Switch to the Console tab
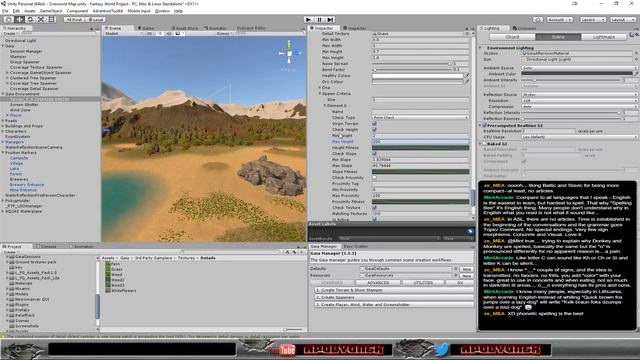Screen dimensions: 640x360 coord(46,247)
